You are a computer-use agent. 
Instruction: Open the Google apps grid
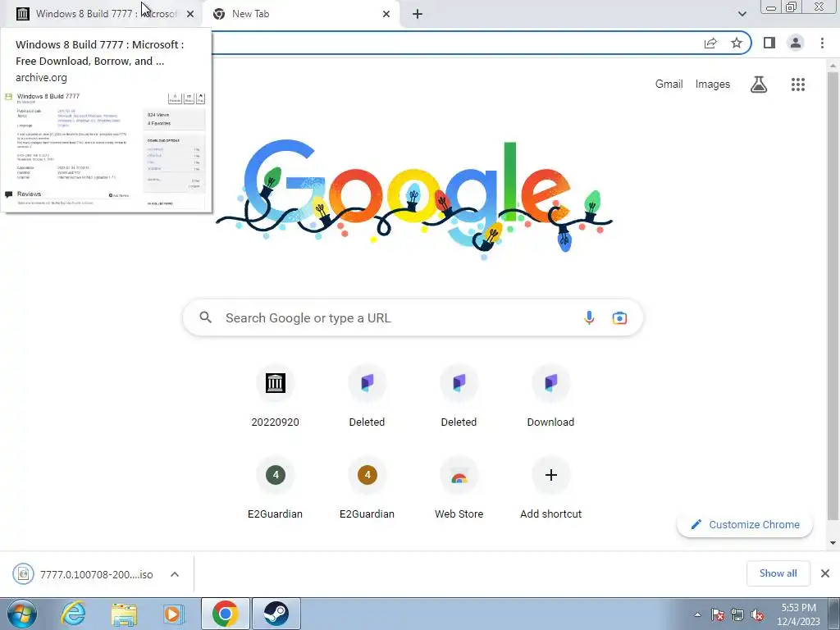tap(797, 84)
